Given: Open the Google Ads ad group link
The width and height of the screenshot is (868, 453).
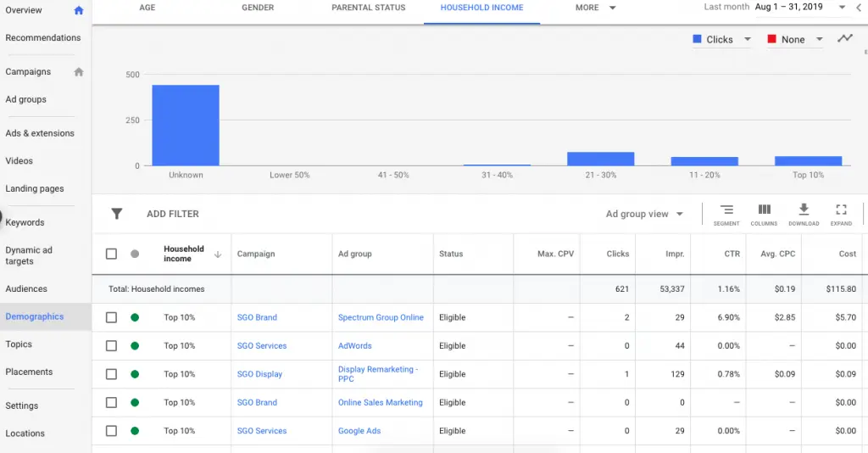Looking at the screenshot, I should pos(359,431).
